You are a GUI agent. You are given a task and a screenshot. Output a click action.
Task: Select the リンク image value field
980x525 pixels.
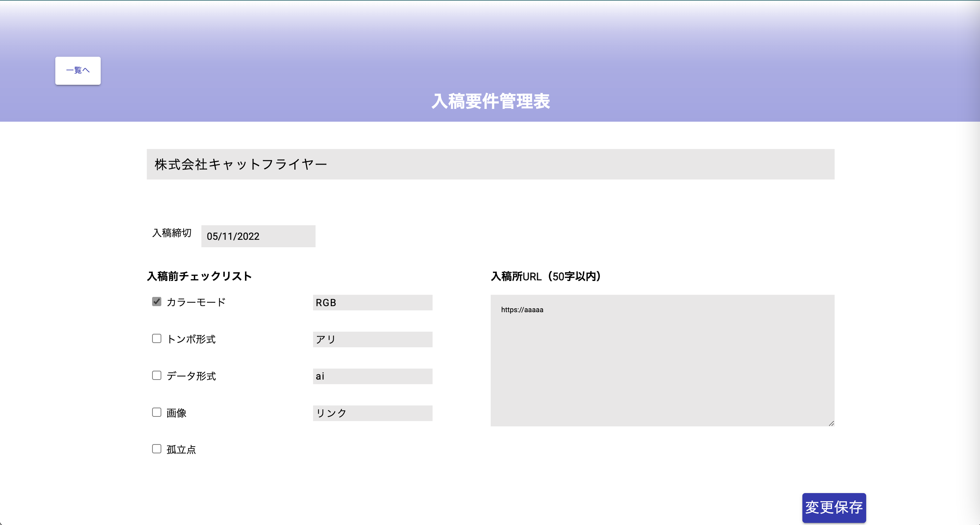(x=372, y=413)
